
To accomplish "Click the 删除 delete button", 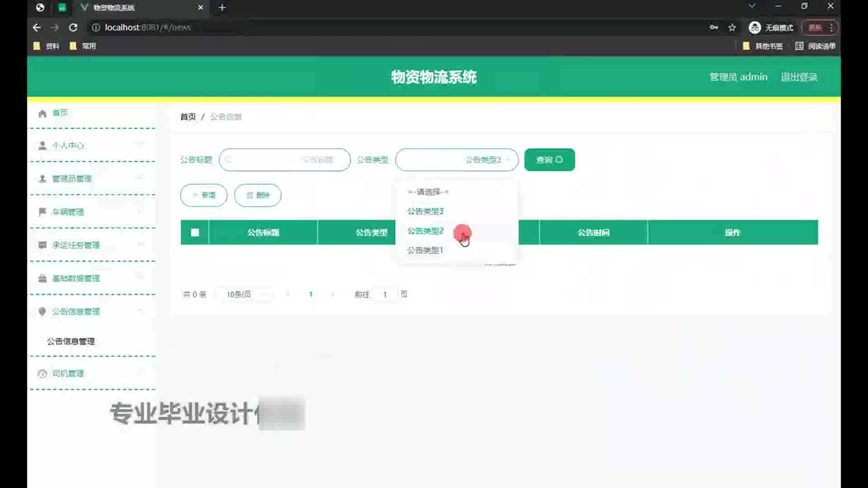I will 258,195.
